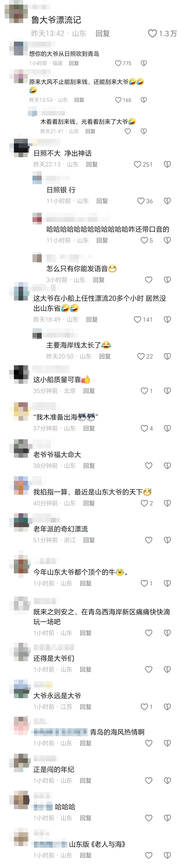Screen dimensions: 188x868
Task: Open the comment text '既来之则安之'
Action: [101, 616]
